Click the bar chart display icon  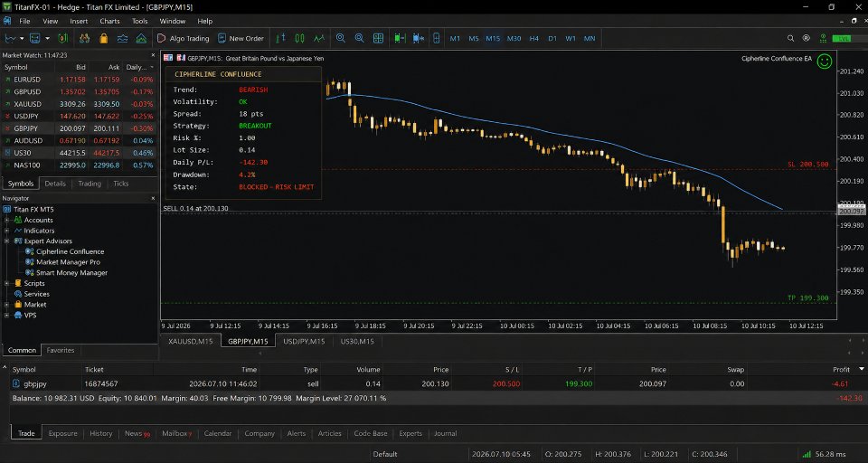click(280, 38)
